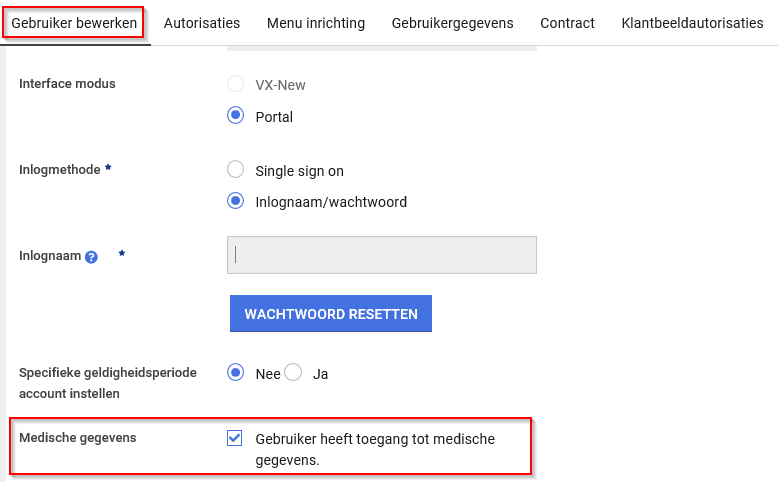Switch to the Klantbeeldautorisaties tab
This screenshot has width=778, height=482.
pos(692,23)
